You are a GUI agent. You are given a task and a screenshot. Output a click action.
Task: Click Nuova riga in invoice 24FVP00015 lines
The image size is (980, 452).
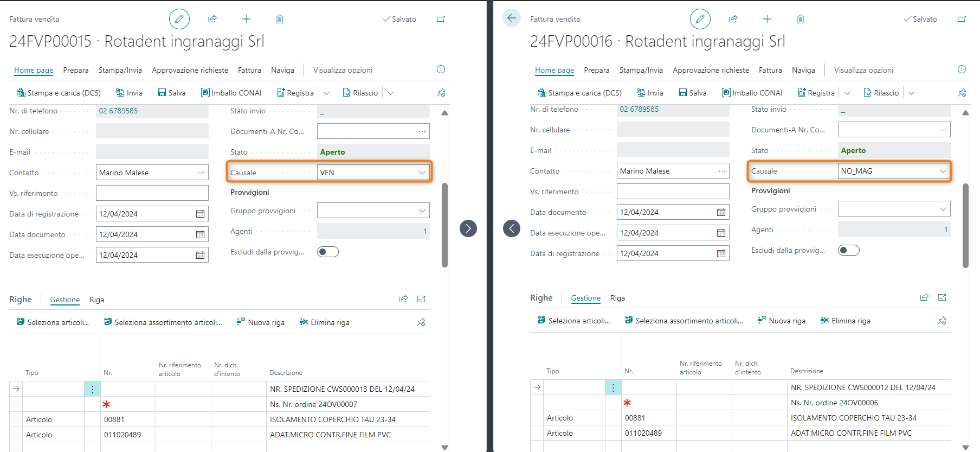pos(261,322)
